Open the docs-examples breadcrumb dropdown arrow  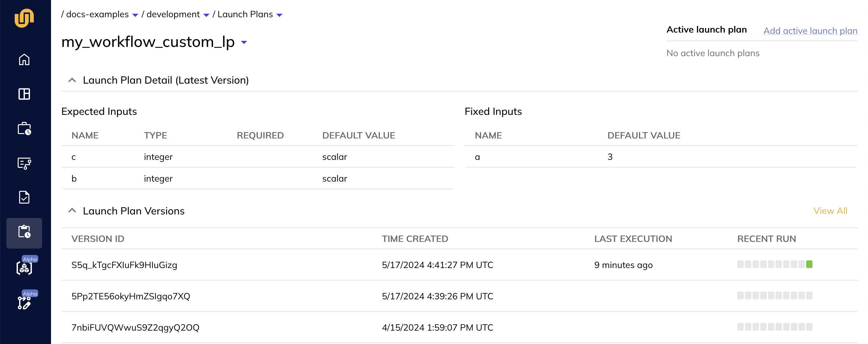(135, 15)
